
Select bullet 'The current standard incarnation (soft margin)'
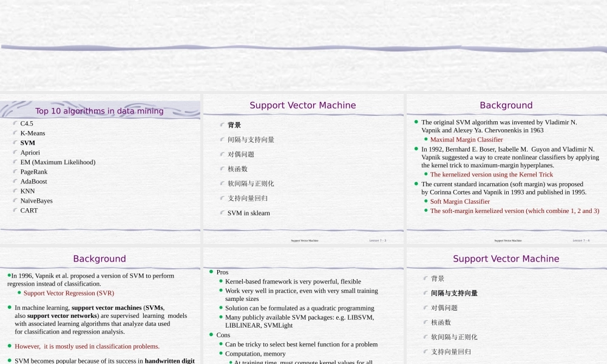504,188
